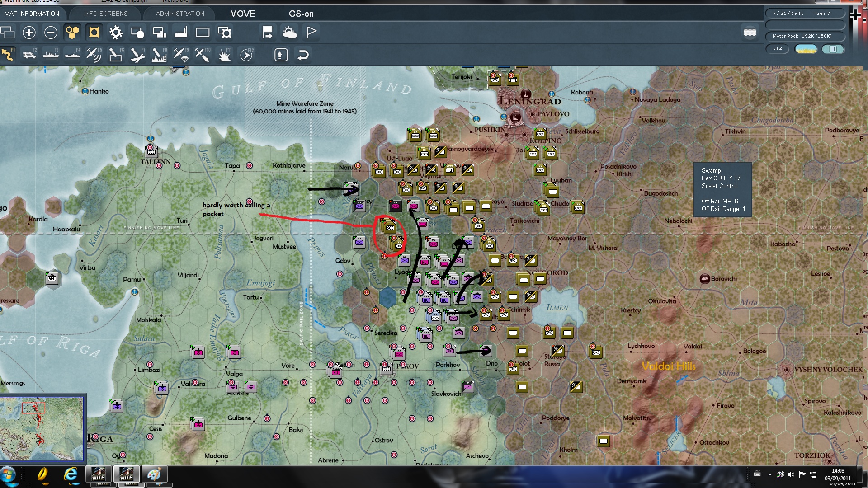Click the Swamp hex info popup
The image size is (868, 488).
point(722,190)
